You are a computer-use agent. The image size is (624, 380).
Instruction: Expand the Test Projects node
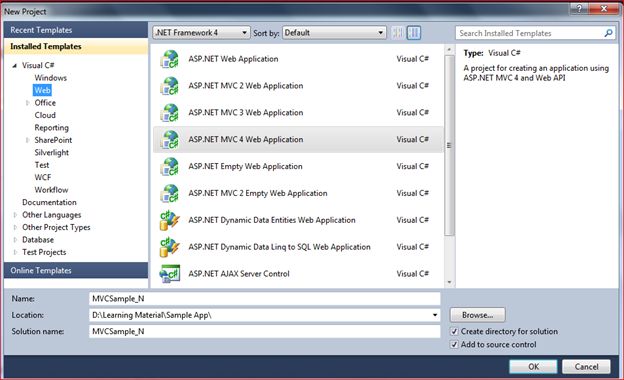[15, 252]
